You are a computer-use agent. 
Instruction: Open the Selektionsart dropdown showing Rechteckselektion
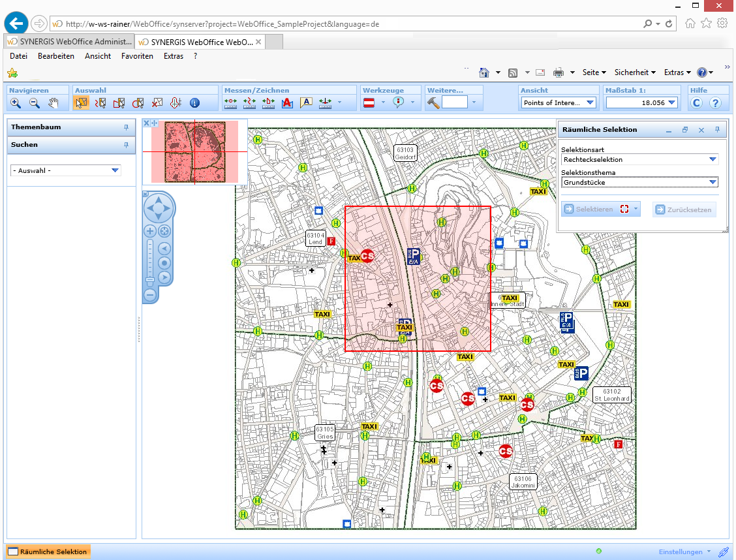(x=713, y=160)
